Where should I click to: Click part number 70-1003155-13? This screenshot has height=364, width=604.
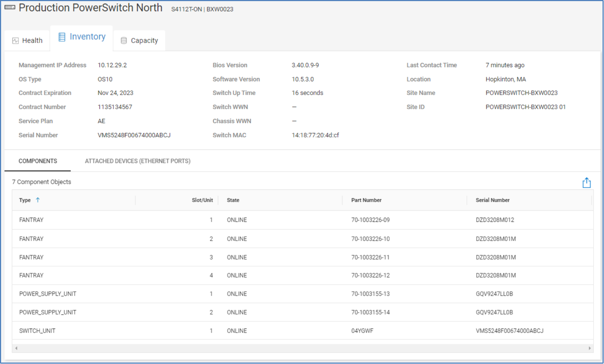pos(370,294)
